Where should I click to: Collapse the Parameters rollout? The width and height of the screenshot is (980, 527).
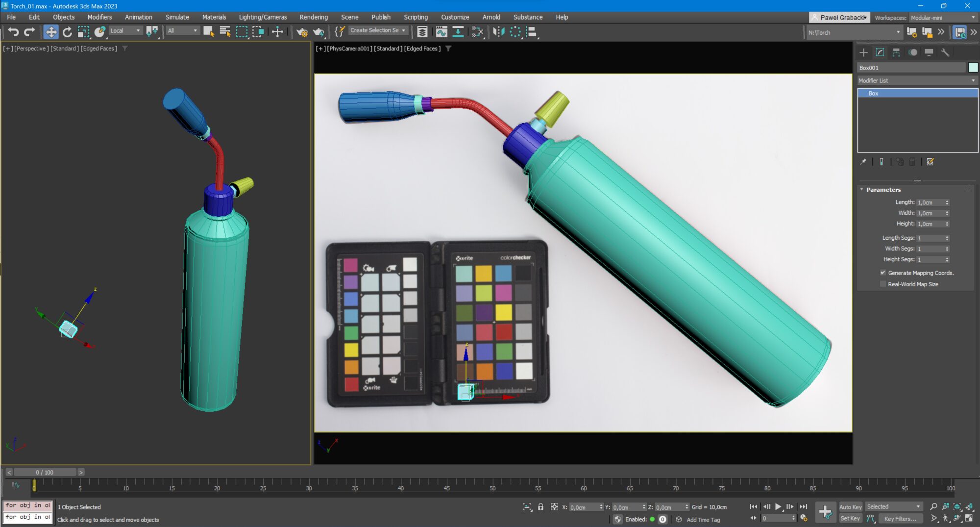[x=883, y=190]
